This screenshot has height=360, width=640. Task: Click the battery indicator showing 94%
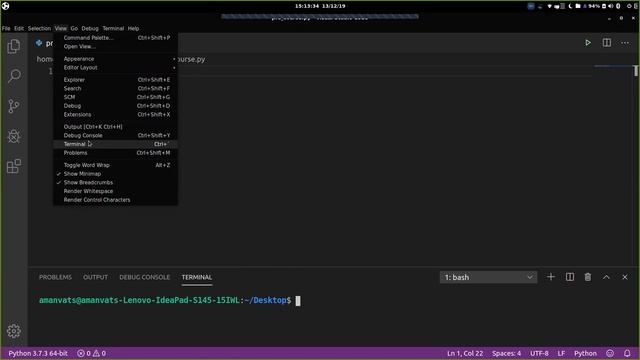pyautogui.click(x=594, y=6)
